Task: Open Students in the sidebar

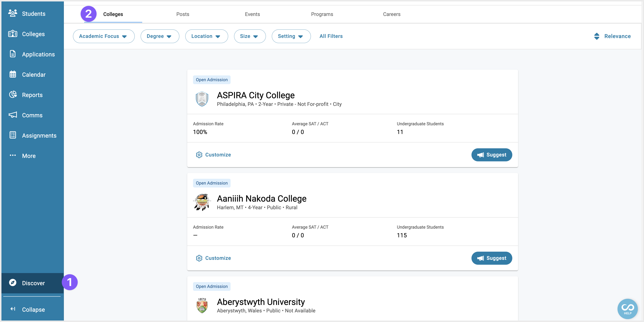Action: tap(32, 13)
